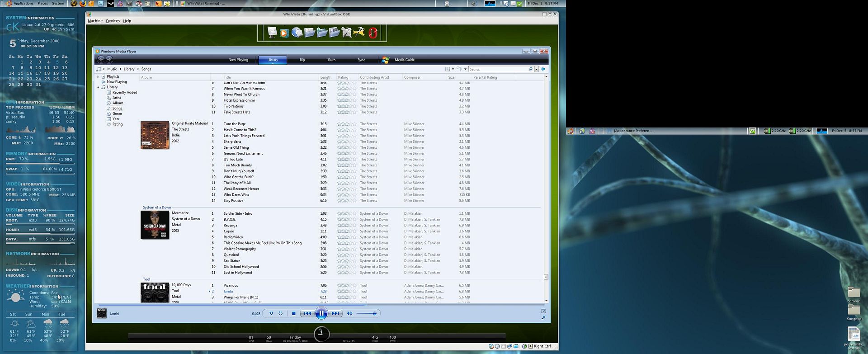Viewport: 868px width, 354px height.
Task: Select Artist in the library tree
Action: pos(117,98)
